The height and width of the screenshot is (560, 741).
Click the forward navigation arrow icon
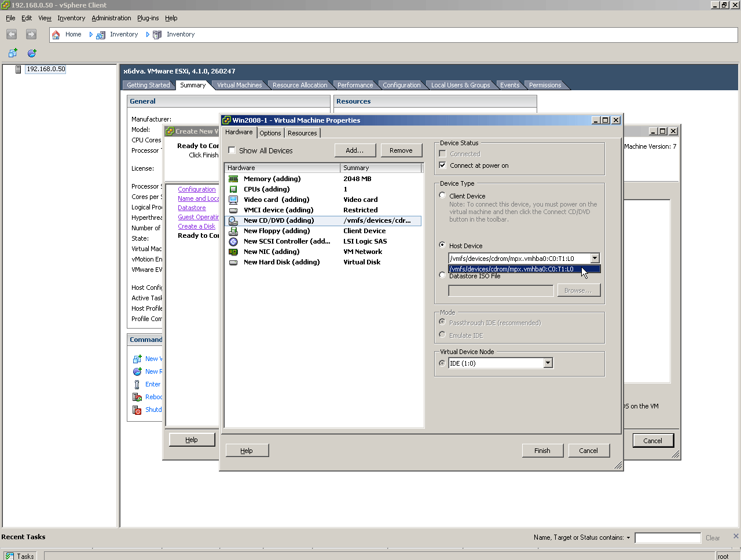[31, 34]
